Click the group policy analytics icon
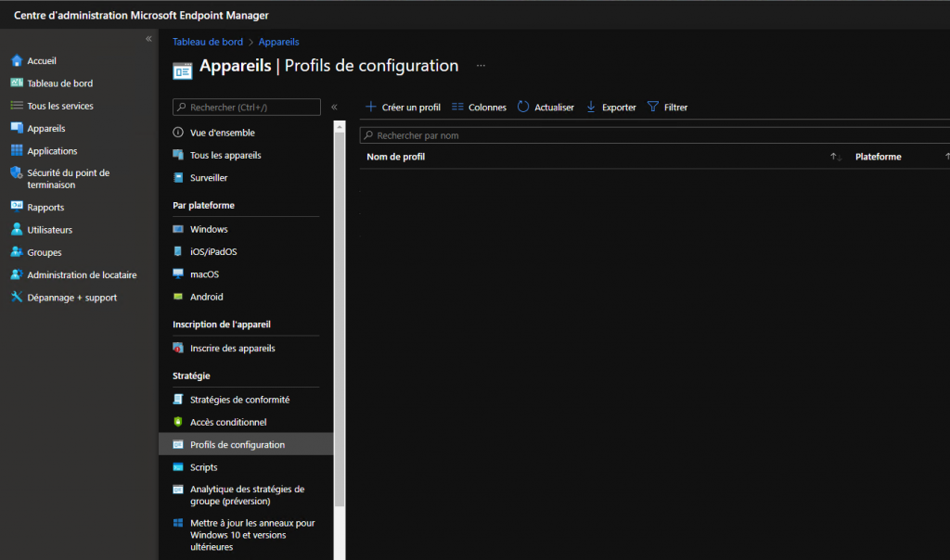Viewport: 950px width, 560px height. click(178, 490)
